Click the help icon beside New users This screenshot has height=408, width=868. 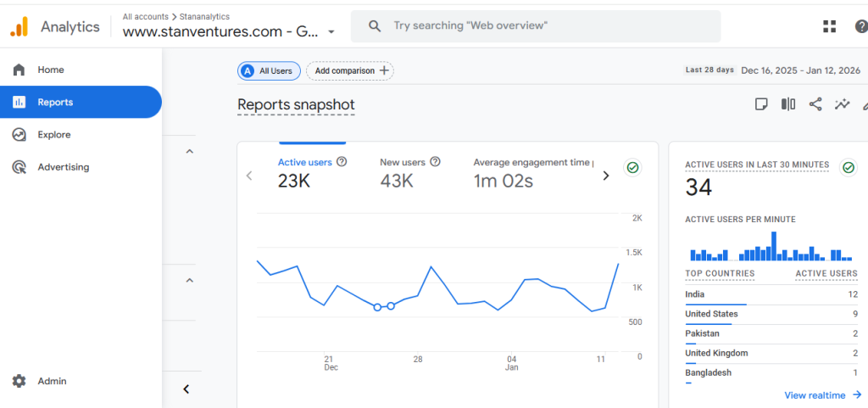coord(435,162)
